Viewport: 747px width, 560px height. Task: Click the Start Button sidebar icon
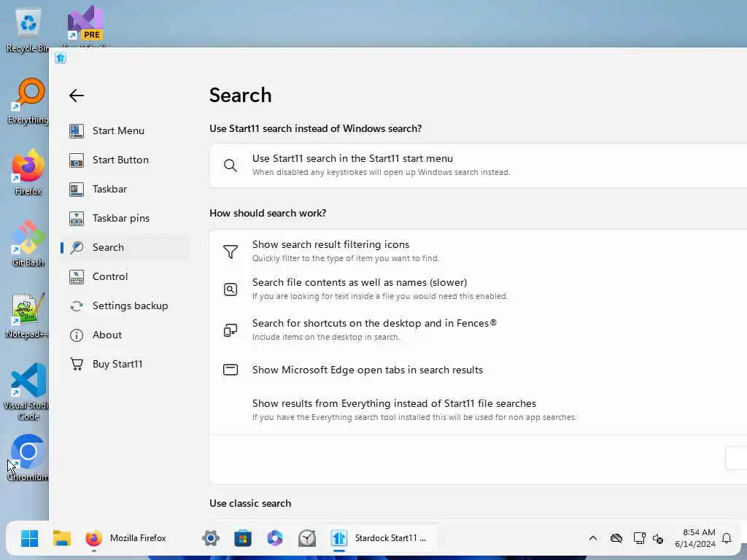tap(76, 160)
